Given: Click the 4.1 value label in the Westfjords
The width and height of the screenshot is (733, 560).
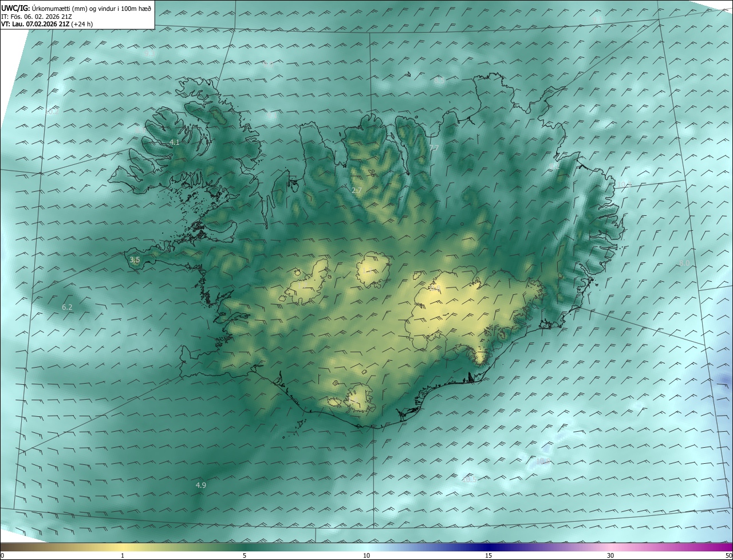Looking at the screenshot, I should tap(175, 142).
